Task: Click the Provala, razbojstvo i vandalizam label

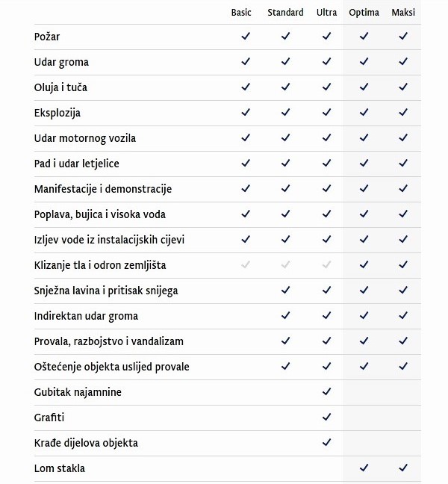Action: [108, 341]
